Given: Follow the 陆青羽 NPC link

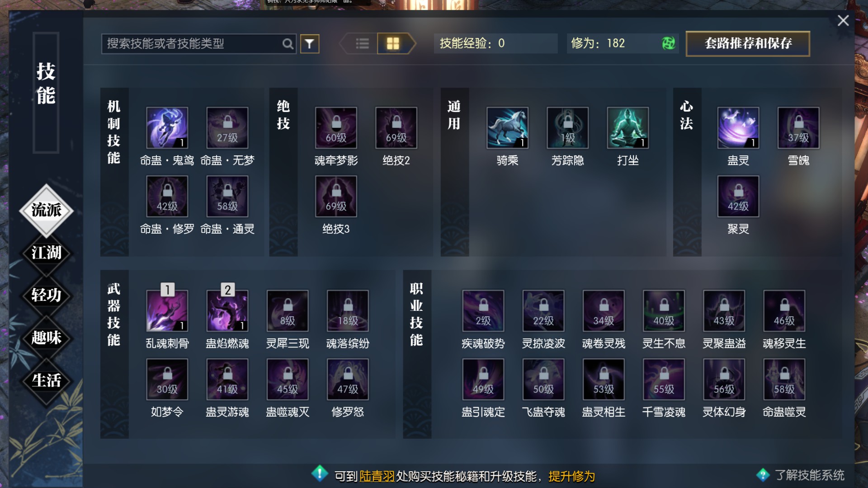Looking at the screenshot, I should pos(377,476).
